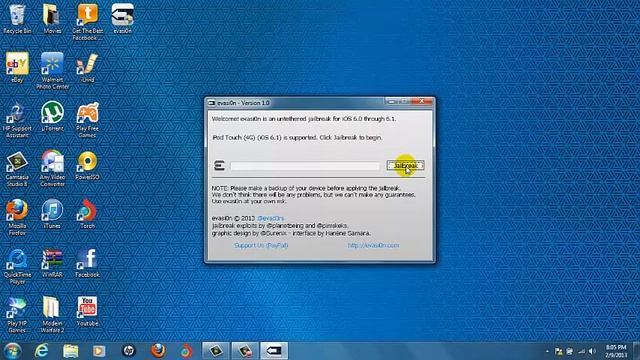Open the Facebook desktop shortcut
Viewport: 640px width, 360px height.
pyautogui.click(x=87, y=263)
